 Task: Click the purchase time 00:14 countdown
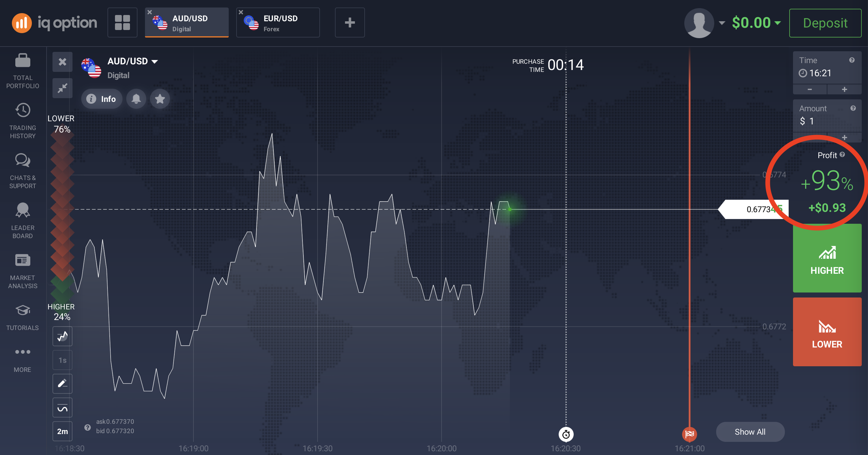pyautogui.click(x=566, y=65)
